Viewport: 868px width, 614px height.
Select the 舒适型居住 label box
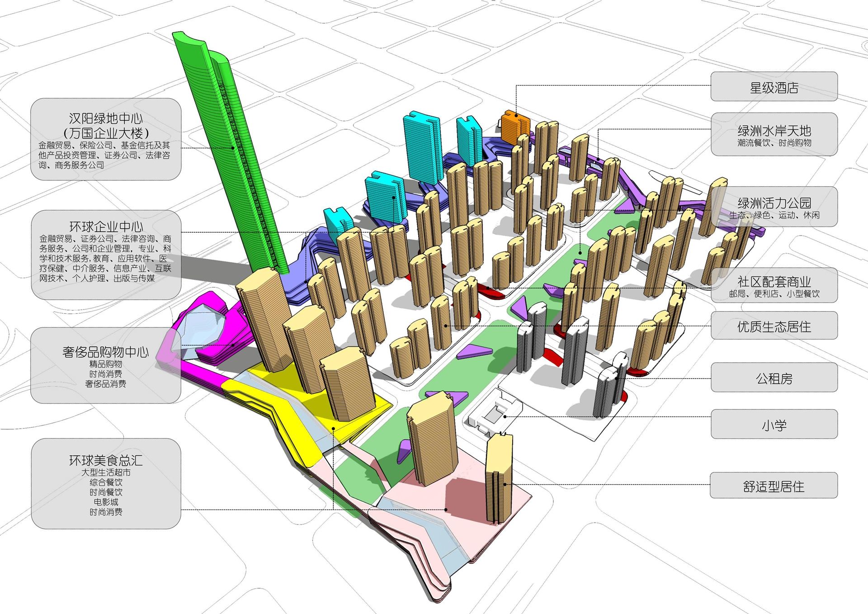pos(774,486)
